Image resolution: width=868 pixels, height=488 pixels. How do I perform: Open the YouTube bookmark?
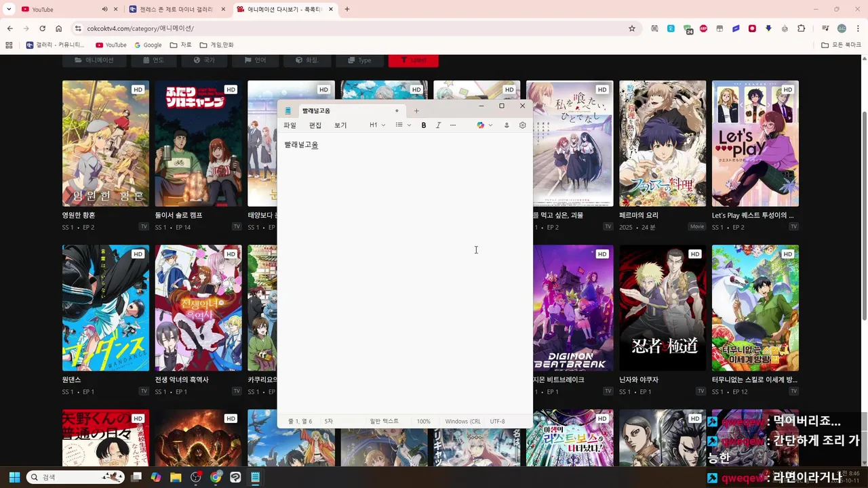[x=111, y=45]
